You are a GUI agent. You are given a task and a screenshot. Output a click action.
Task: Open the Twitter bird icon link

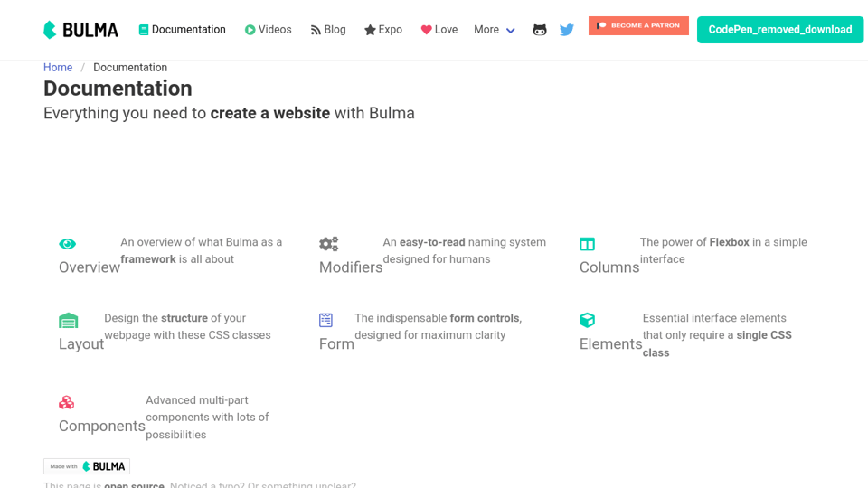[566, 30]
